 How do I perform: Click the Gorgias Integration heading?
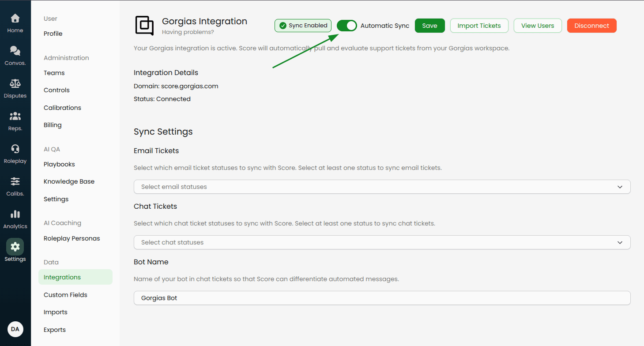204,21
